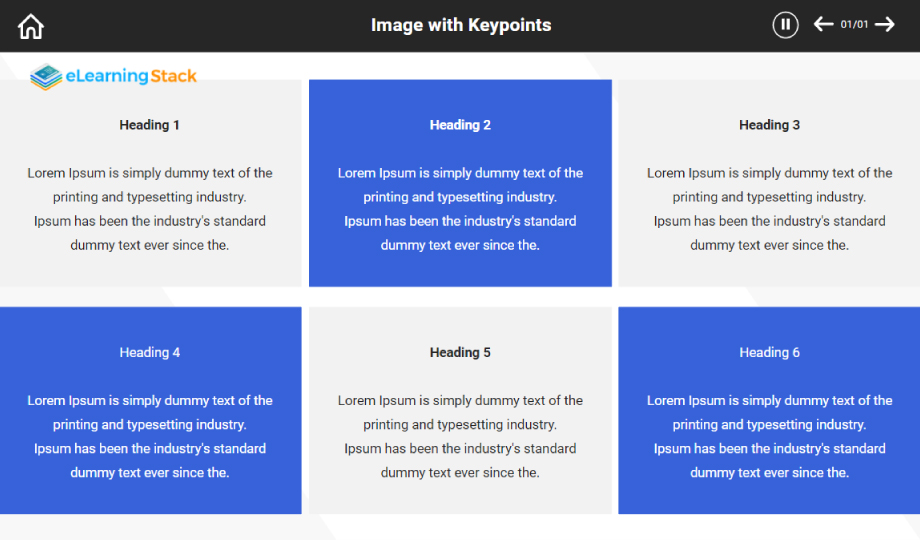This screenshot has width=920, height=540.
Task: Click the Home icon
Action: [31, 26]
